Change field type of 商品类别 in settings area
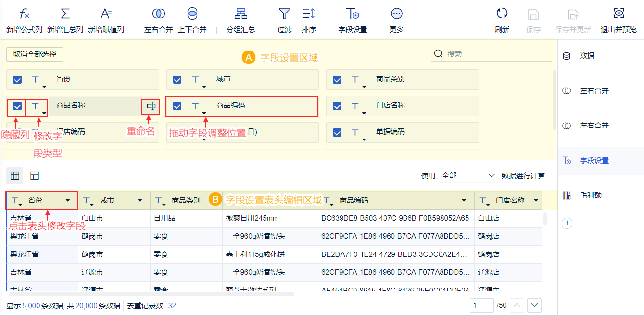This screenshot has width=644, height=316. point(358,80)
